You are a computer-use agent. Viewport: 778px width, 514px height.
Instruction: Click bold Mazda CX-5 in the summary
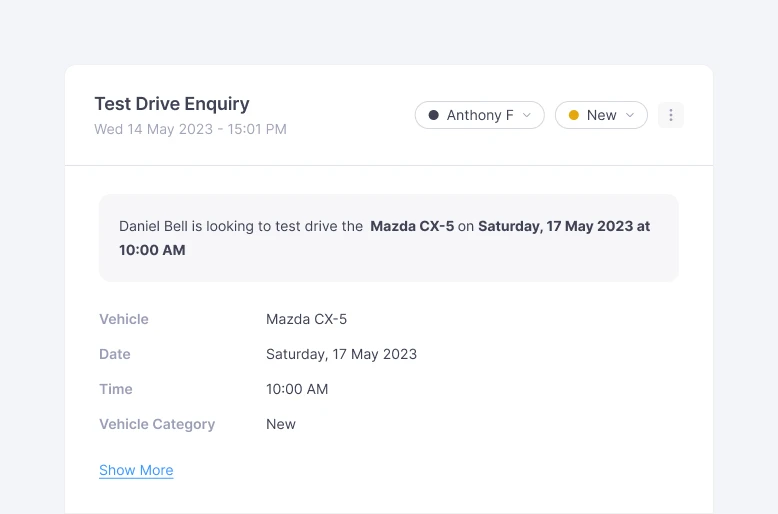[x=412, y=226]
